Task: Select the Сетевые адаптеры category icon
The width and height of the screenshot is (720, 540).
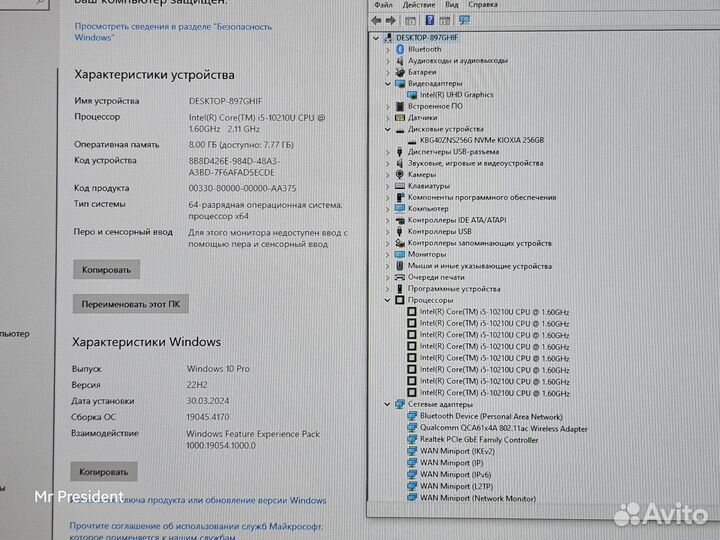Action: 400,405
